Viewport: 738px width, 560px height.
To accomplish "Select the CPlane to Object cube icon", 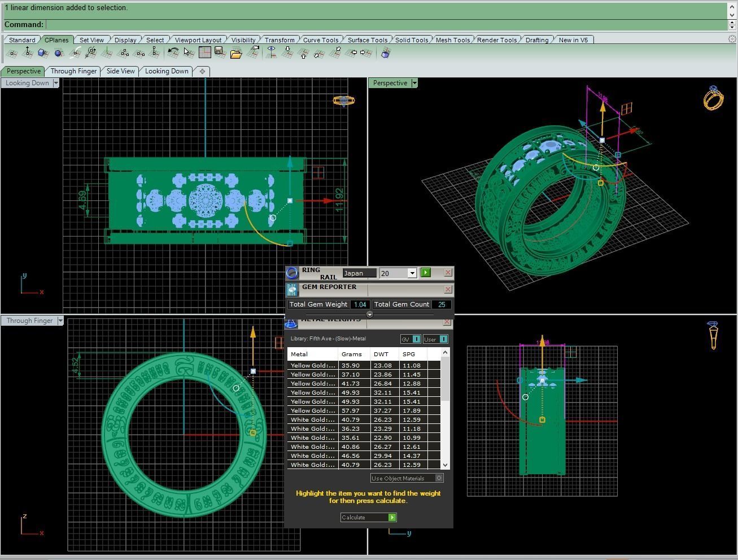I will (43, 53).
